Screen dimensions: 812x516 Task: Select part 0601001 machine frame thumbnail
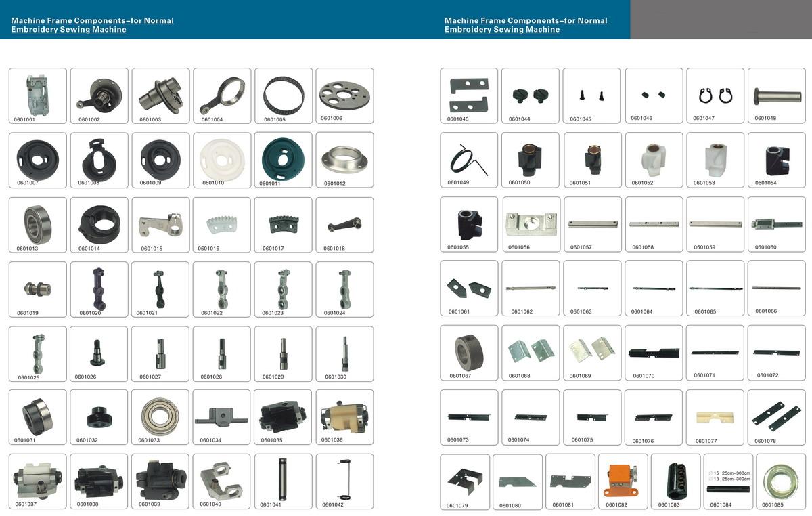37,95
